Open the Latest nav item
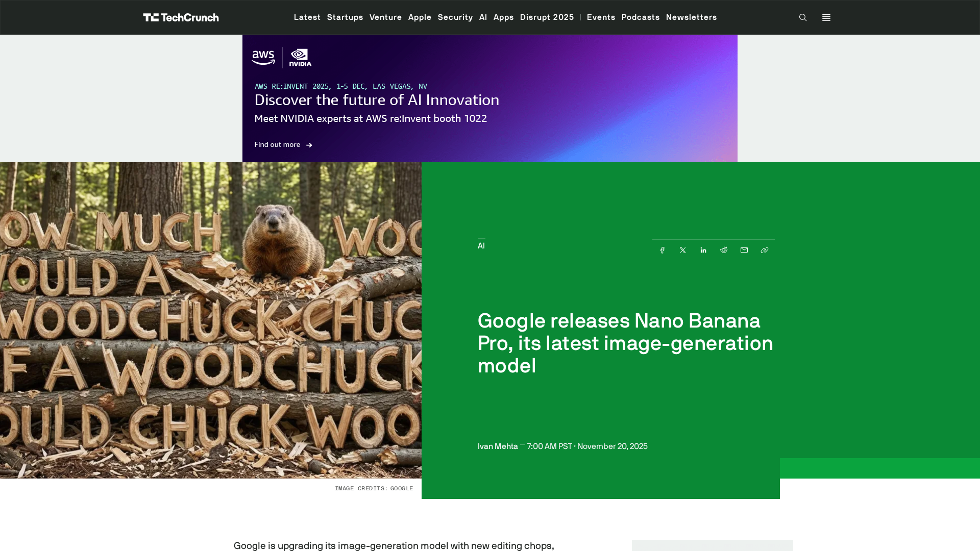 click(307, 17)
